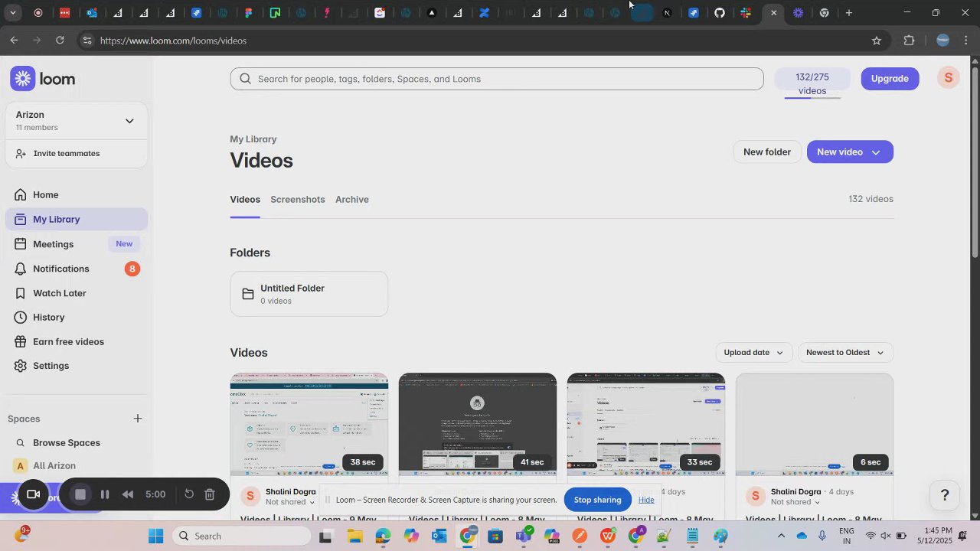The image size is (980, 551).
Task: Open the 6 sec video thumbnail
Action: point(815,425)
